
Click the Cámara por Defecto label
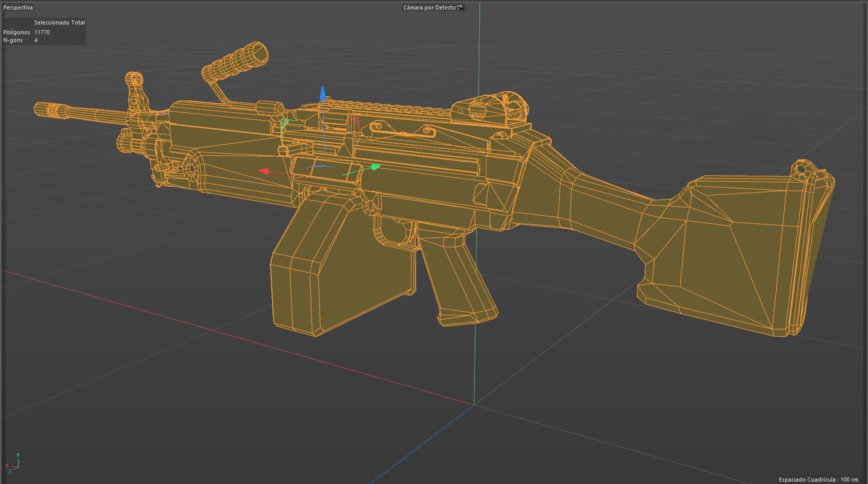coord(429,8)
